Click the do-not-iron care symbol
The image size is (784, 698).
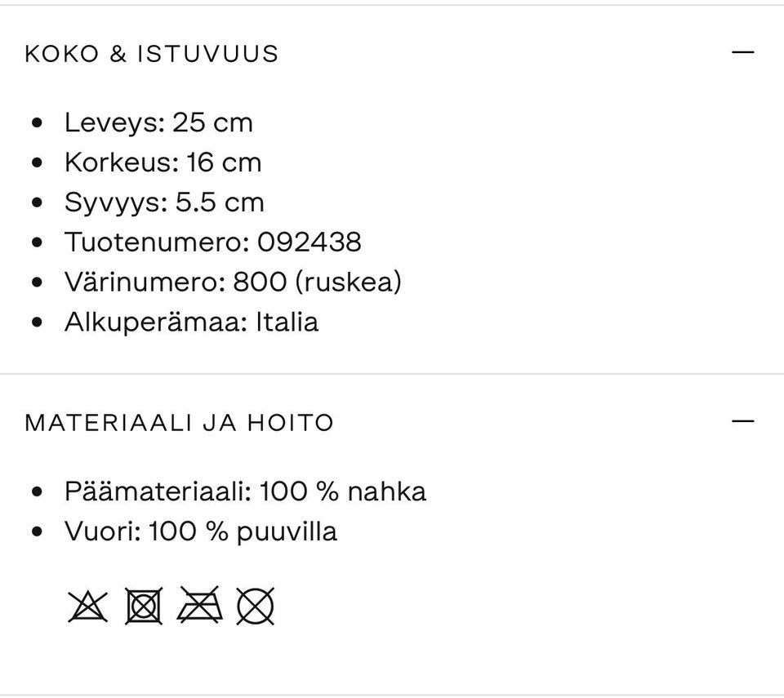coord(200,606)
